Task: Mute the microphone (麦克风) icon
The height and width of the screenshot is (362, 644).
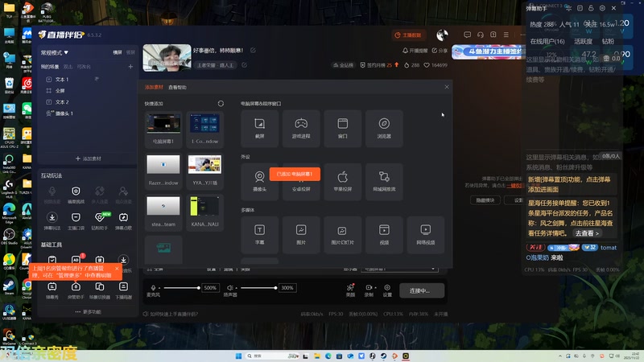Action: (x=153, y=288)
